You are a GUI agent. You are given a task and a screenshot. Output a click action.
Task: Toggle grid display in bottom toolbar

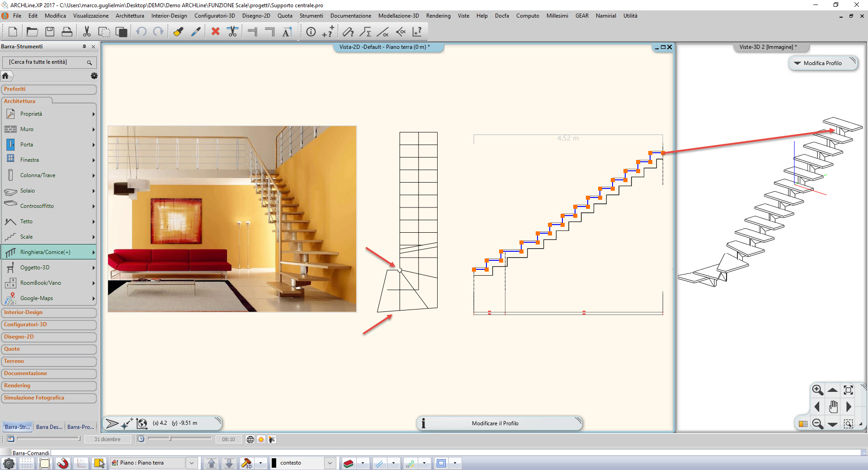pyautogui.click(x=26, y=463)
